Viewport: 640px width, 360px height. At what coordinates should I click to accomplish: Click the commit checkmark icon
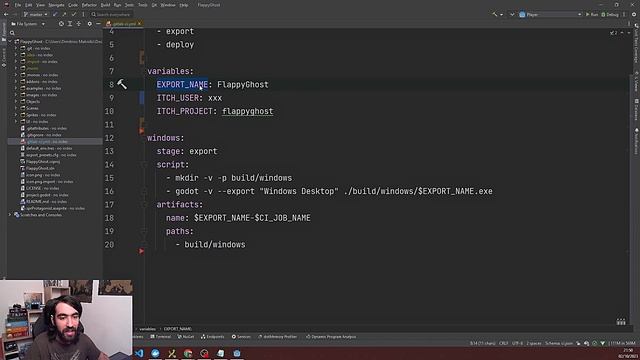click(x=73, y=14)
